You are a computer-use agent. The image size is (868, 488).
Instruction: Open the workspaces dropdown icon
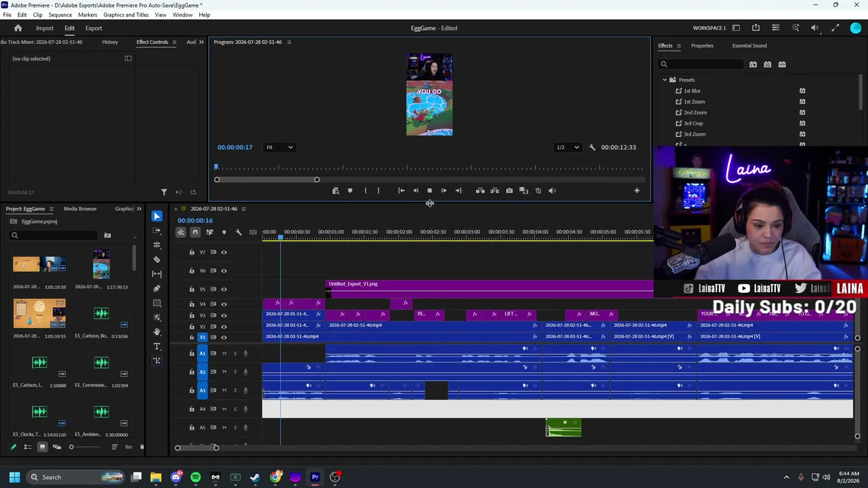(x=736, y=28)
